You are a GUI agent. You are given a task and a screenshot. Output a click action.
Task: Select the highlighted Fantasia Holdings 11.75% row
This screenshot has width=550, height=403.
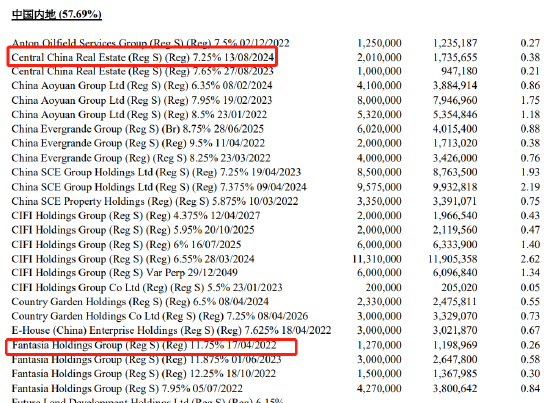click(151, 347)
